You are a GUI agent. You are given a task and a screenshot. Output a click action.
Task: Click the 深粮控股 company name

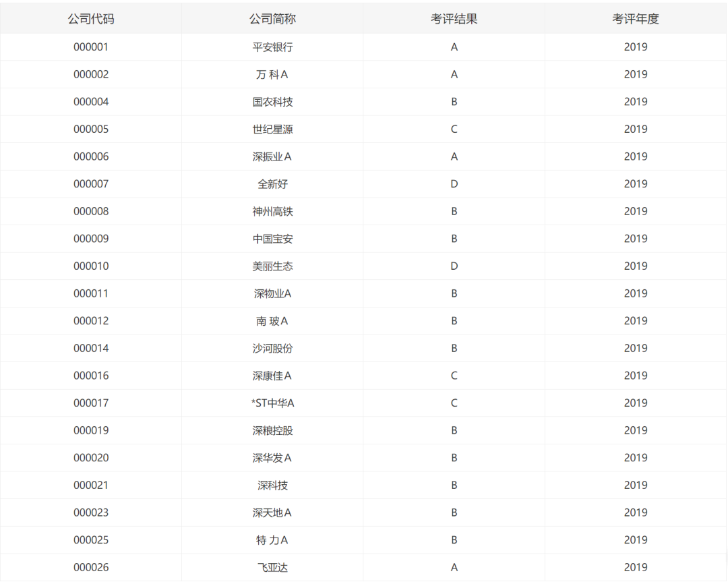[x=272, y=431]
